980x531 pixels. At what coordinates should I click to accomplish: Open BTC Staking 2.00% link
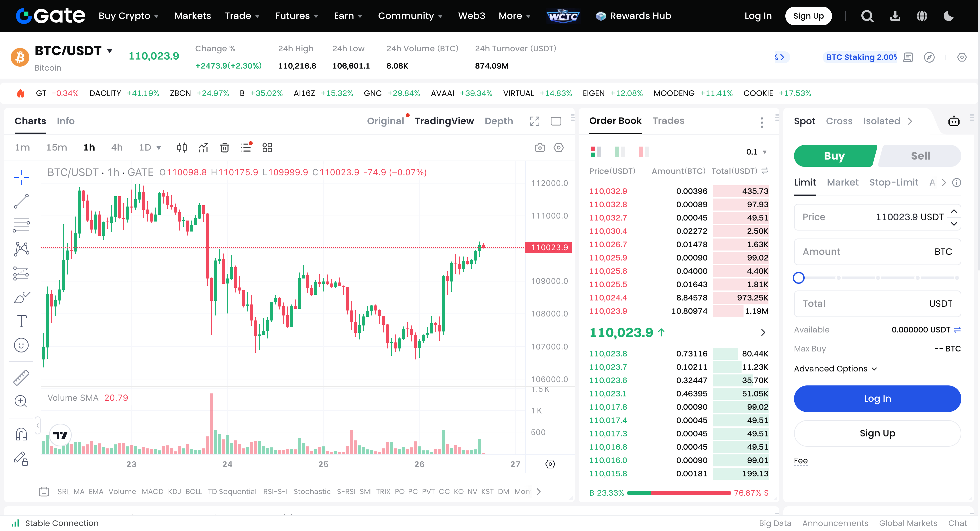pyautogui.click(x=861, y=57)
